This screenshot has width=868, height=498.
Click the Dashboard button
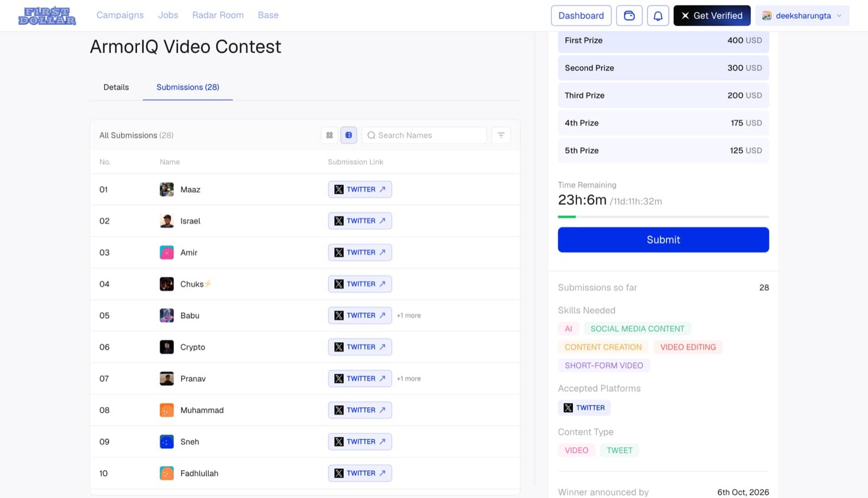(x=581, y=16)
